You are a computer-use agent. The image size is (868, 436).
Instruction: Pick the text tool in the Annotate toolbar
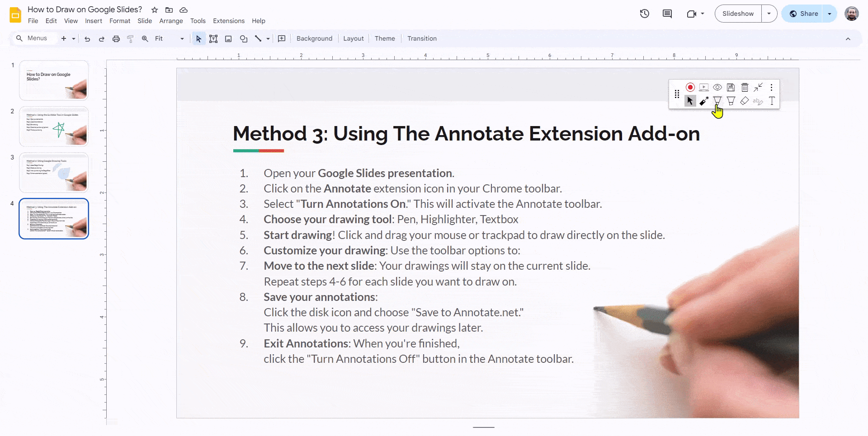[772, 101]
